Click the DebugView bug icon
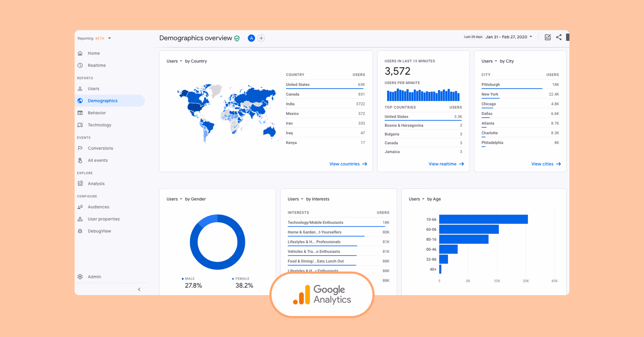The height and width of the screenshot is (337, 644). [80, 231]
